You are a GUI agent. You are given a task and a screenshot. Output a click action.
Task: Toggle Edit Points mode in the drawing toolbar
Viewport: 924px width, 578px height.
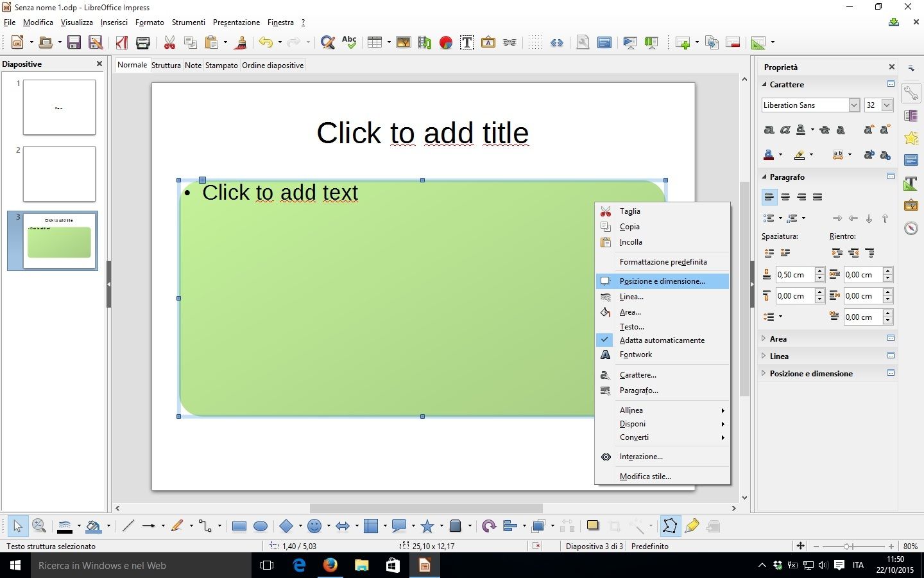[670, 526]
